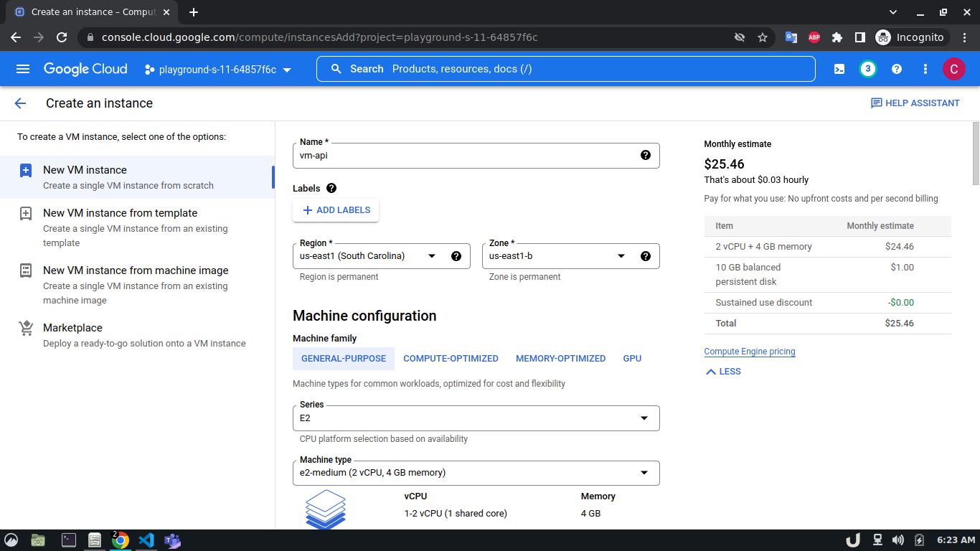
Task: Go back using the left arrow beside Create an instance
Action: click(x=20, y=103)
